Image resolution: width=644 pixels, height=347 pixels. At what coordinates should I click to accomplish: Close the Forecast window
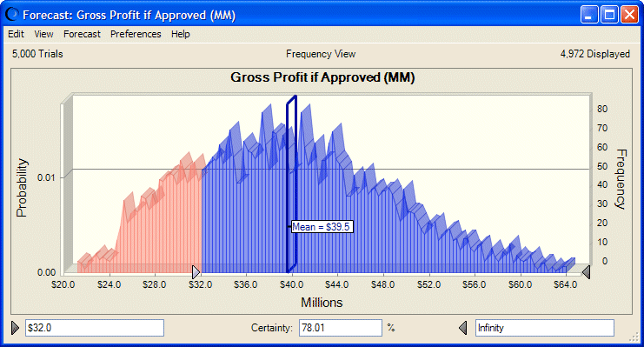pos(629,15)
